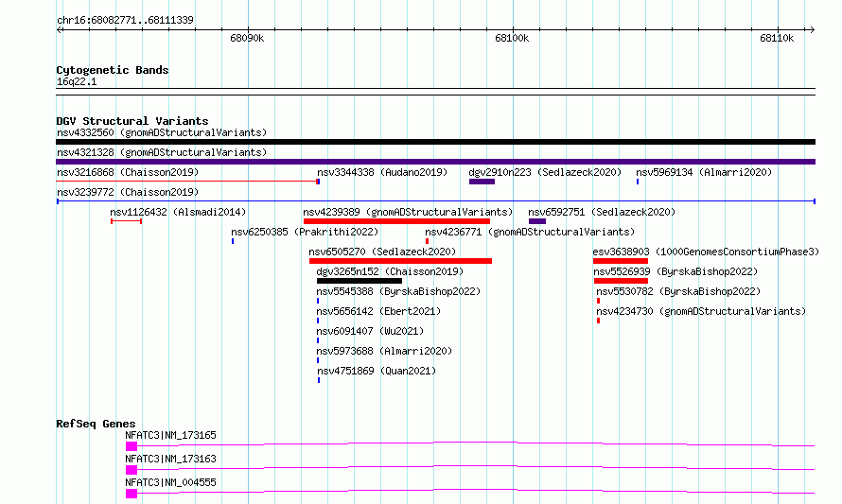Open nsv5969134 Almarri2020 variant label
Screen dimensions: 842x504
point(704,172)
